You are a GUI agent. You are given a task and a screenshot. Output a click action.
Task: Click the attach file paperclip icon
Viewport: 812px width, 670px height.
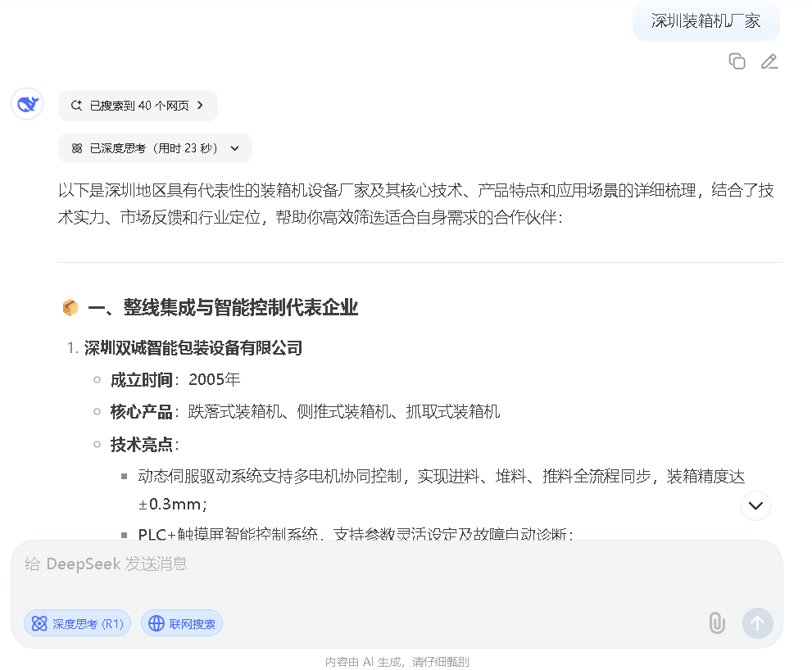pos(717,622)
